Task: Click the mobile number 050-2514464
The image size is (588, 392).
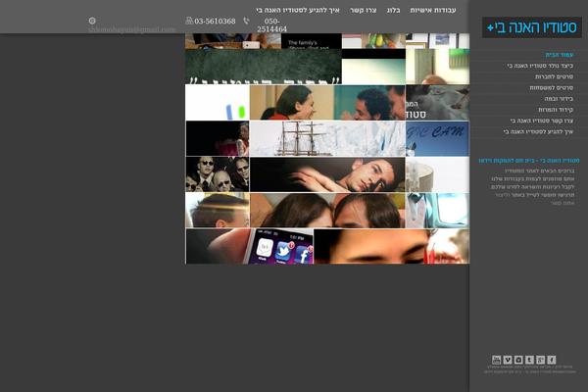Action: [271, 25]
